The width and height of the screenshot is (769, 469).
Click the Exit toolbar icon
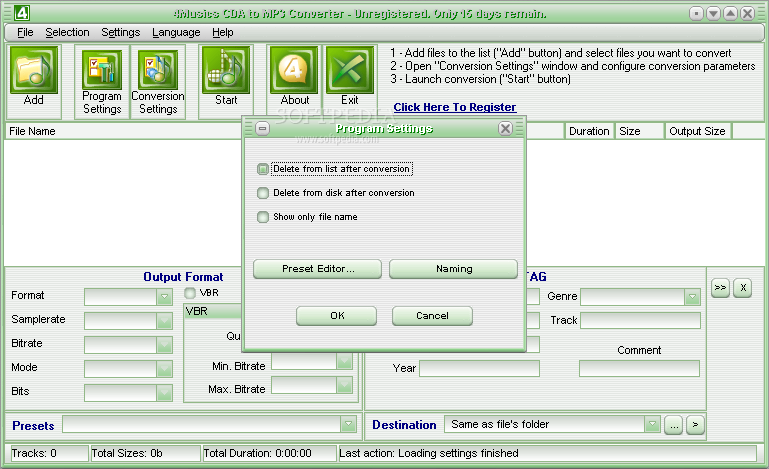tap(350, 70)
